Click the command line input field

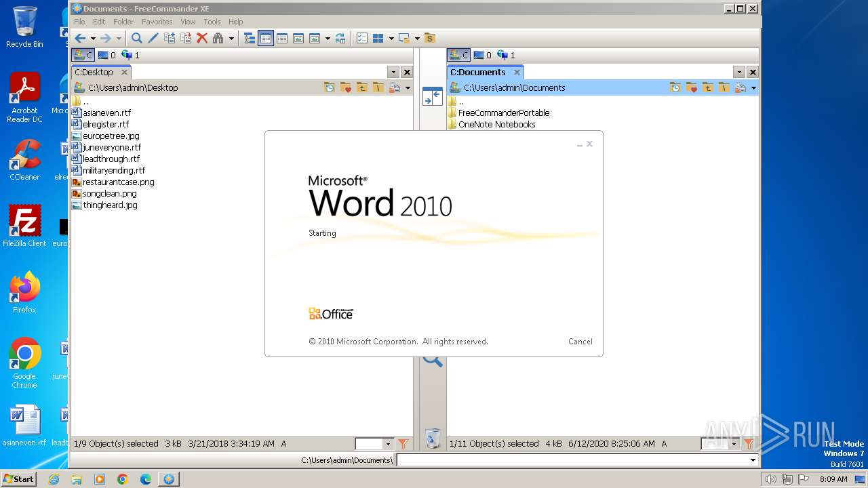click(x=572, y=460)
